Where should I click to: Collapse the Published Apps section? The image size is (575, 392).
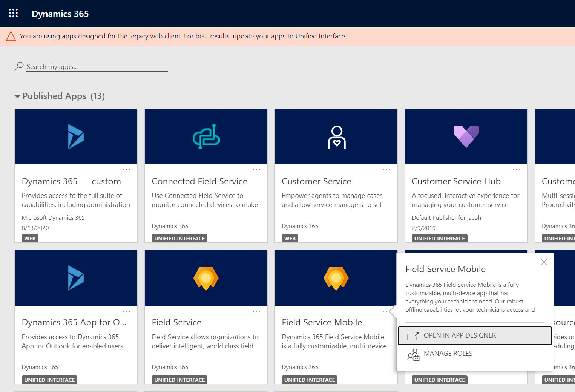point(17,97)
